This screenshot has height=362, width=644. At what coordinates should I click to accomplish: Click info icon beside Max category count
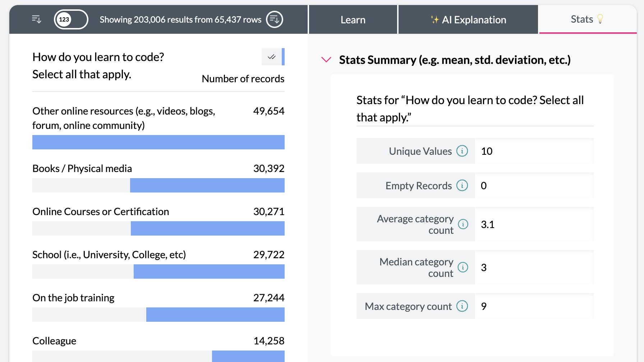(462, 306)
